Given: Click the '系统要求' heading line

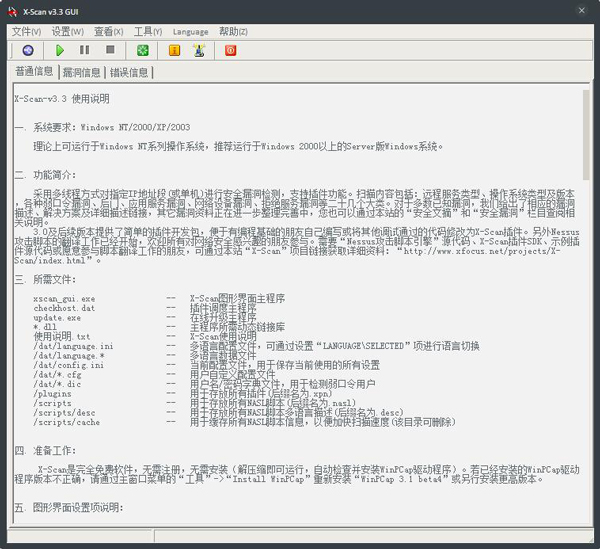Looking at the screenshot, I should [102, 127].
